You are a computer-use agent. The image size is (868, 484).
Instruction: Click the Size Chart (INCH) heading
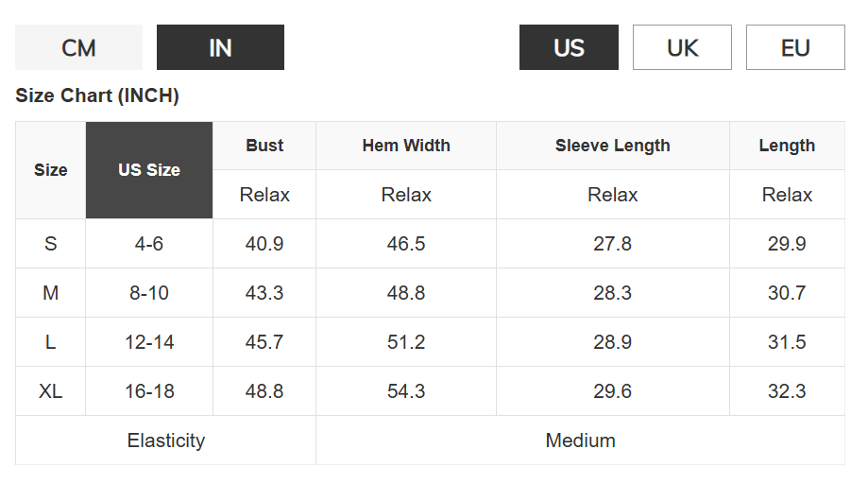tap(97, 95)
